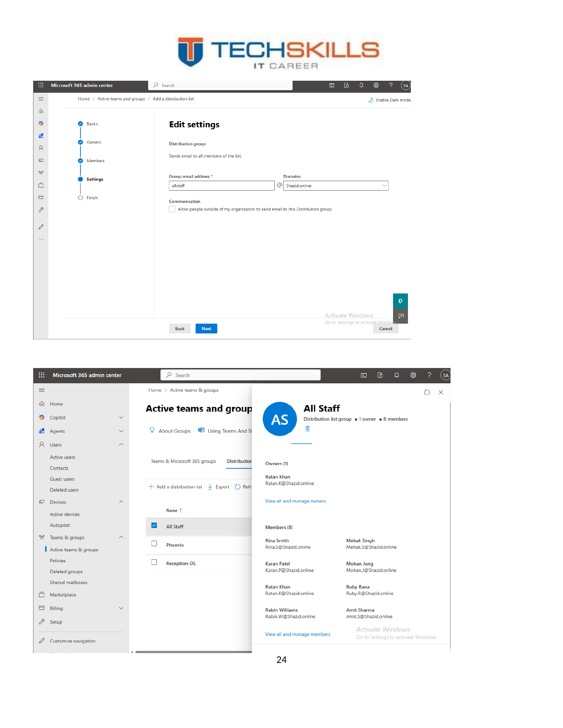This screenshot has width=563, height=728.
Task: Click horizontal scrollbar below the groups list
Action: click(194, 652)
